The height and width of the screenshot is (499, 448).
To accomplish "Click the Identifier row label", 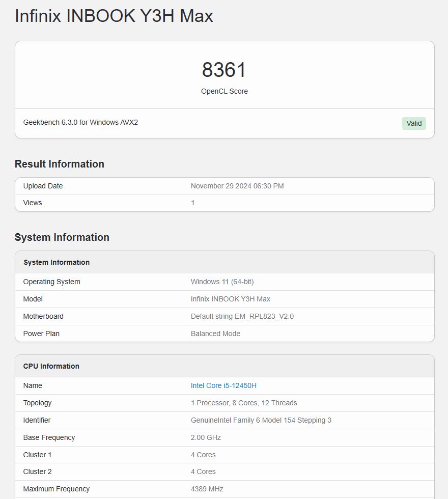I will pyautogui.click(x=37, y=420).
